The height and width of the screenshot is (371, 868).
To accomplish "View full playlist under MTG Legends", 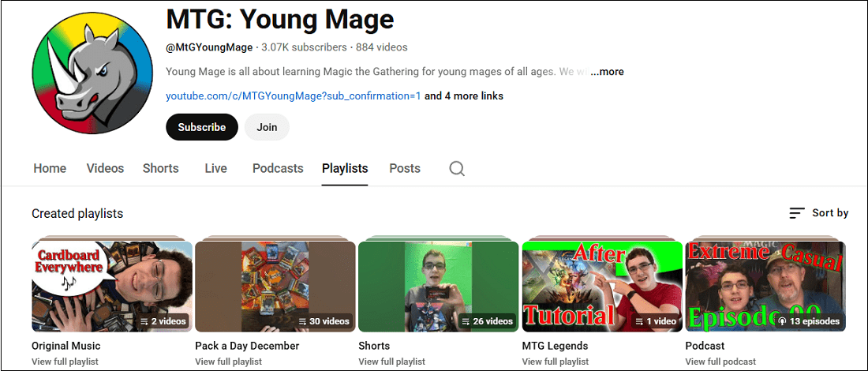I will (556, 362).
